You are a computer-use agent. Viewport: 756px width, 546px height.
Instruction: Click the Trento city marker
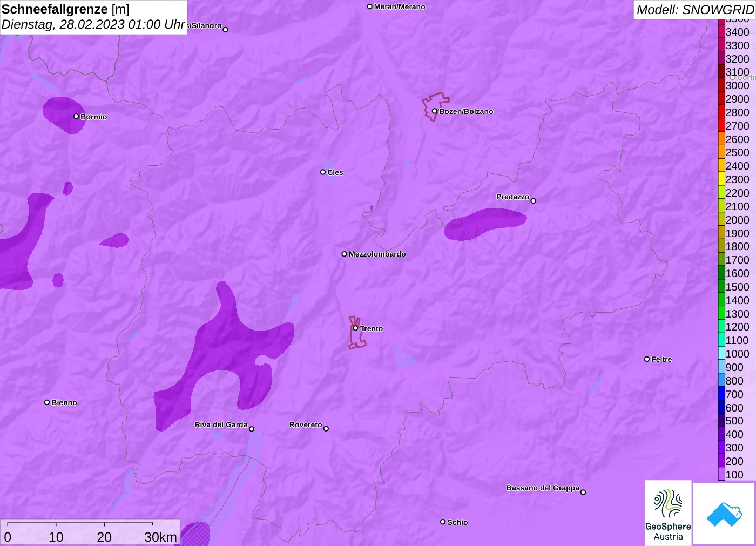(x=355, y=328)
